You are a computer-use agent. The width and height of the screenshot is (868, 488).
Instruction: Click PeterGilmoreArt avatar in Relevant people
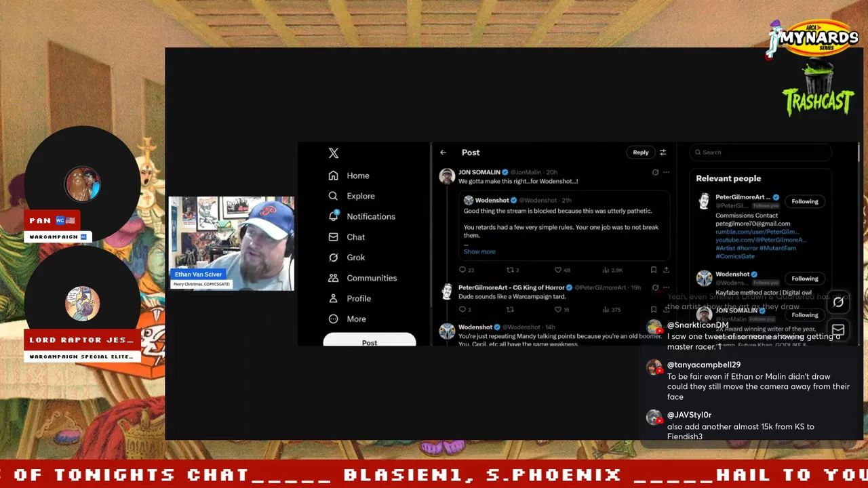[705, 201]
